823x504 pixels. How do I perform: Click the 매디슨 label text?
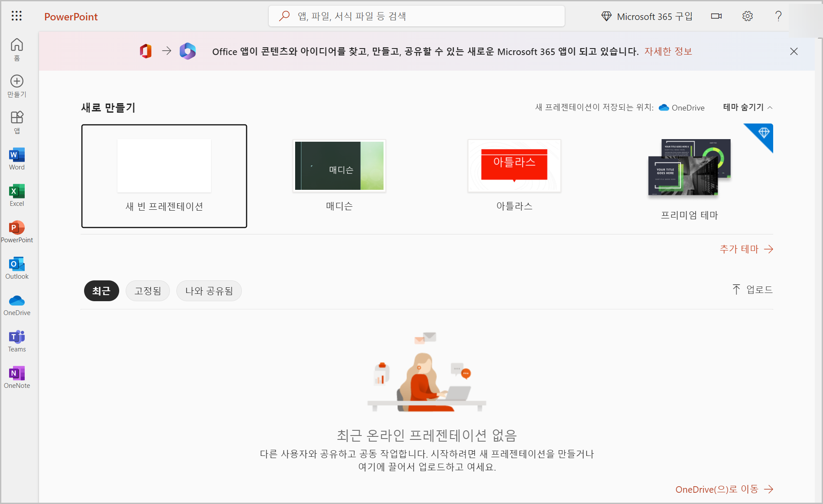339,206
